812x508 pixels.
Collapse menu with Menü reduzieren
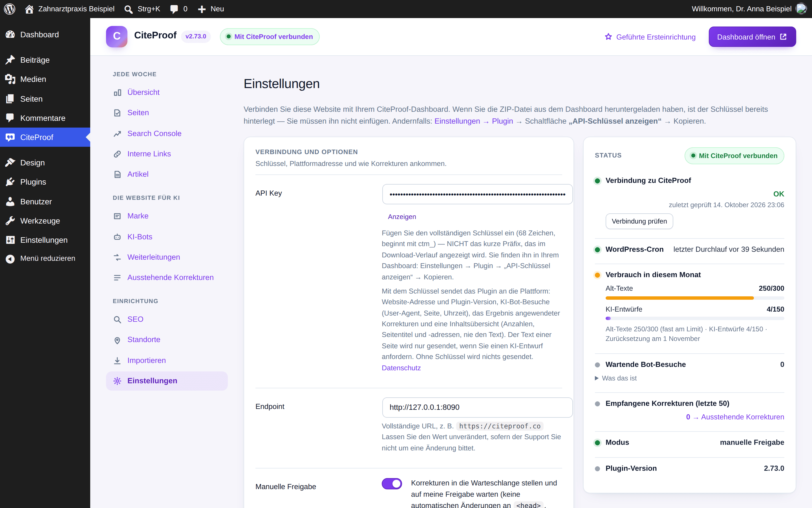pos(45,258)
